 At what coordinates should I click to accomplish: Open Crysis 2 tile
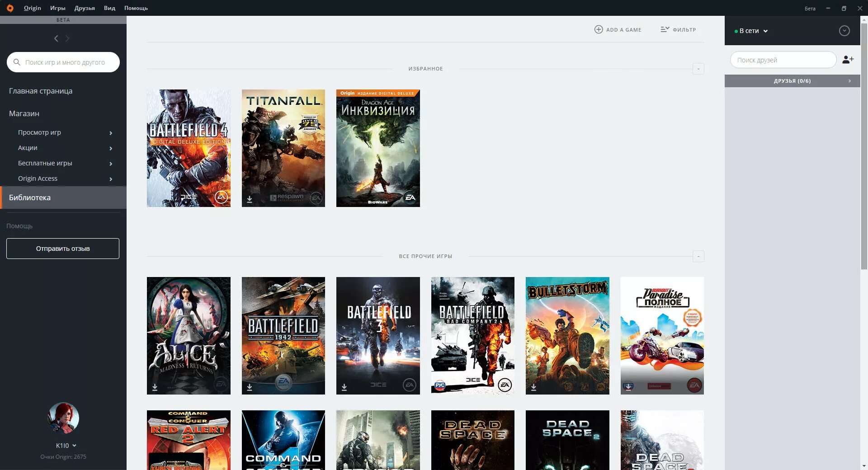click(x=378, y=440)
